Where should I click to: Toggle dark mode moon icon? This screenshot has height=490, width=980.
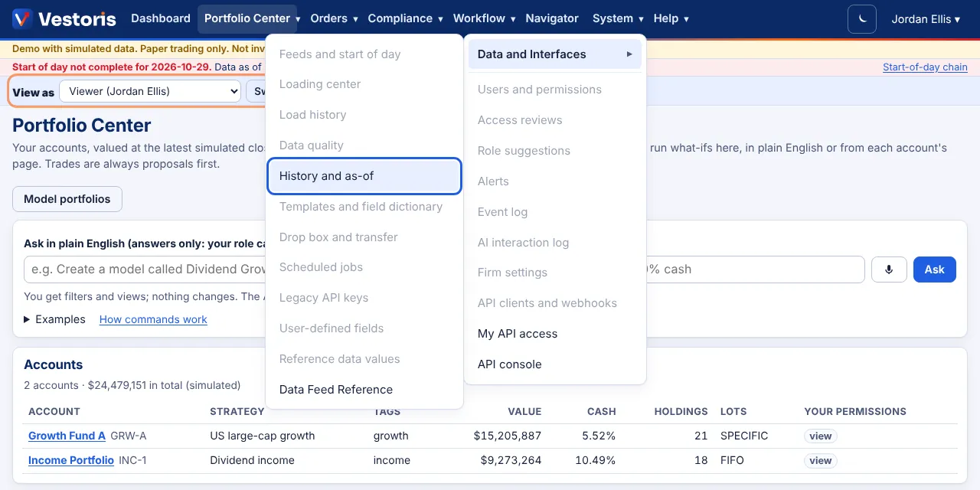pyautogui.click(x=862, y=19)
